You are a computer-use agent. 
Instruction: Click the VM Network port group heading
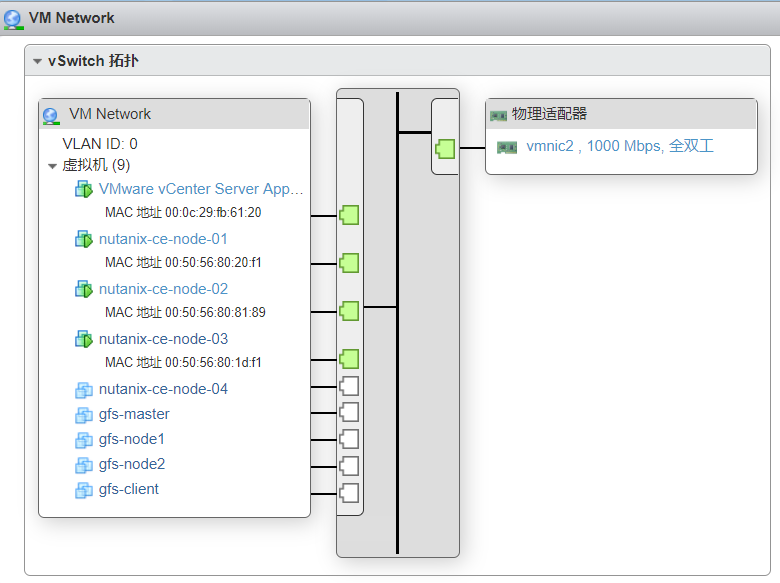pyautogui.click(x=110, y=114)
